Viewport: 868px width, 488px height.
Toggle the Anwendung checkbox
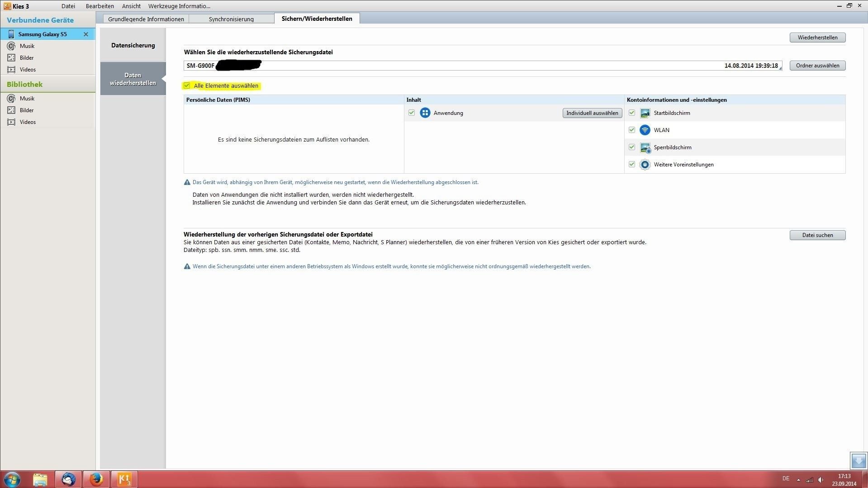412,113
